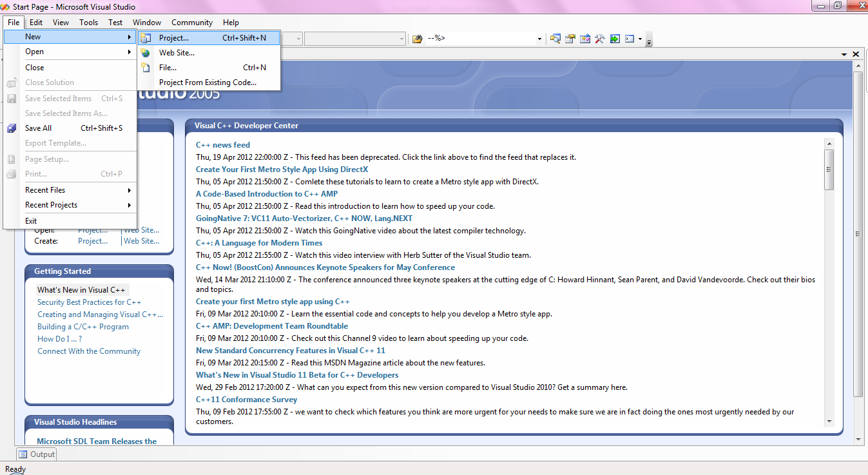Choose Exit in the File menu
The height and width of the screenshot is (475, 868).
pyautogui.click(x=70, y=221)
